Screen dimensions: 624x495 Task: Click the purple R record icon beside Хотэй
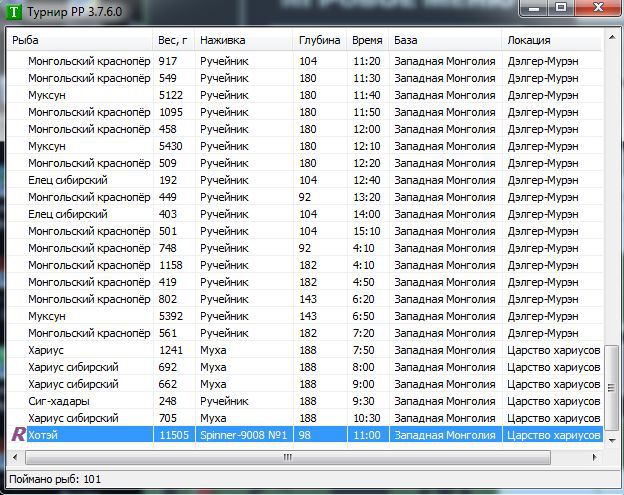[x=18, y=434]
